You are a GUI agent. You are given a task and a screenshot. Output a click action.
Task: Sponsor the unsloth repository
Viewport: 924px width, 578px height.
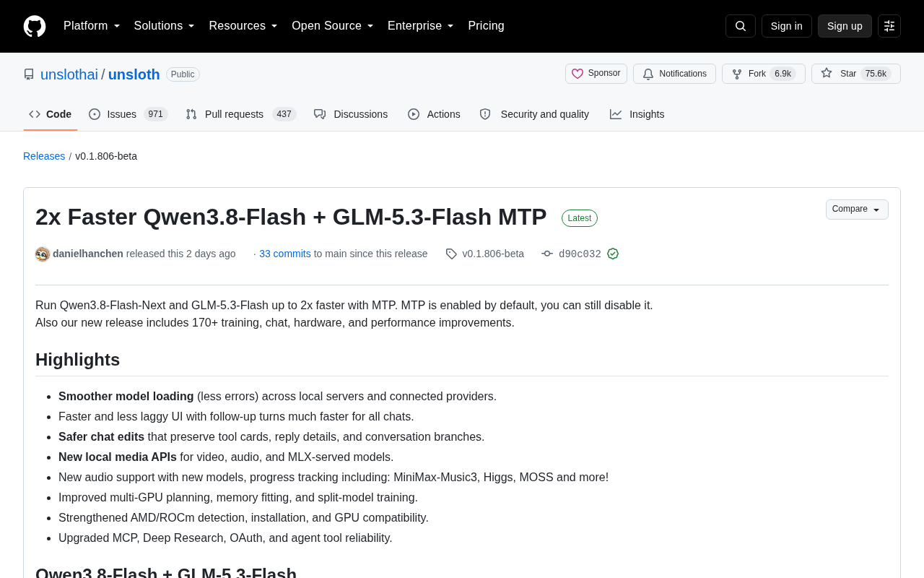tap(596, 74)
